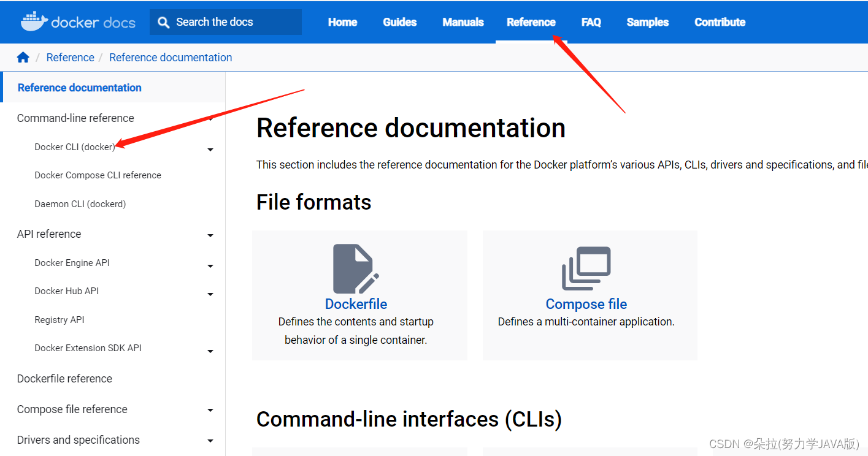The width and height of the screenshot is (868, 456).
Task: Click 'Command-line interfaces (CLIs)' heading
Action: [409, 419]
